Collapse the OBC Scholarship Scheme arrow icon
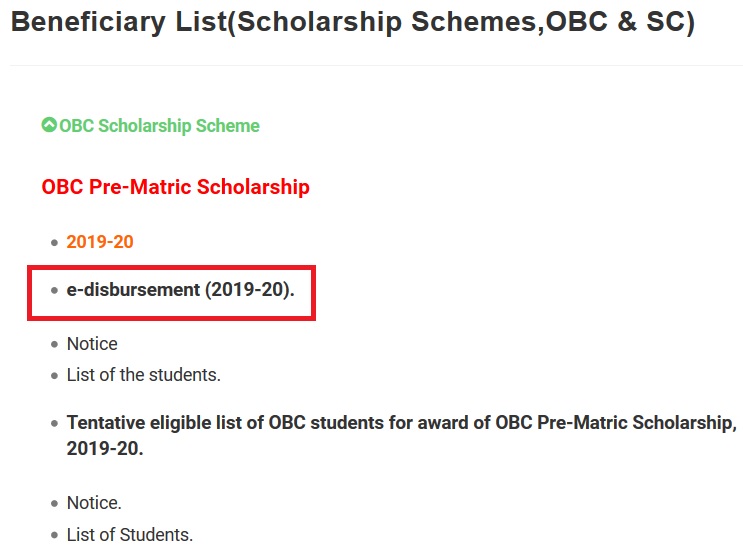 coord(49,126)
